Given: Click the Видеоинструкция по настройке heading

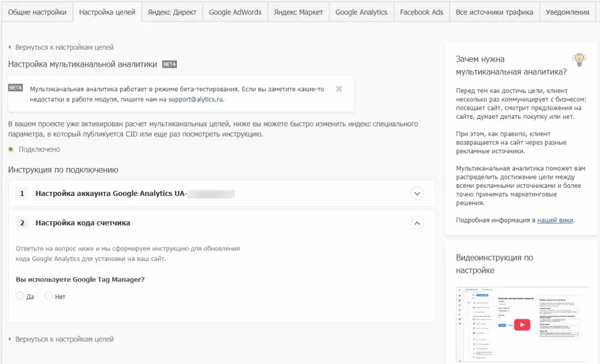Looking at the screenshot, I should click(495, 264).
